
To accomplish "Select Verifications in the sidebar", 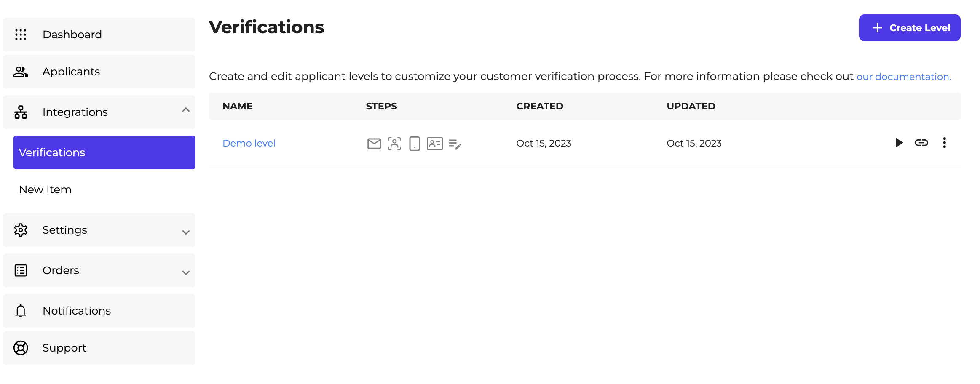I will [104, 152].
